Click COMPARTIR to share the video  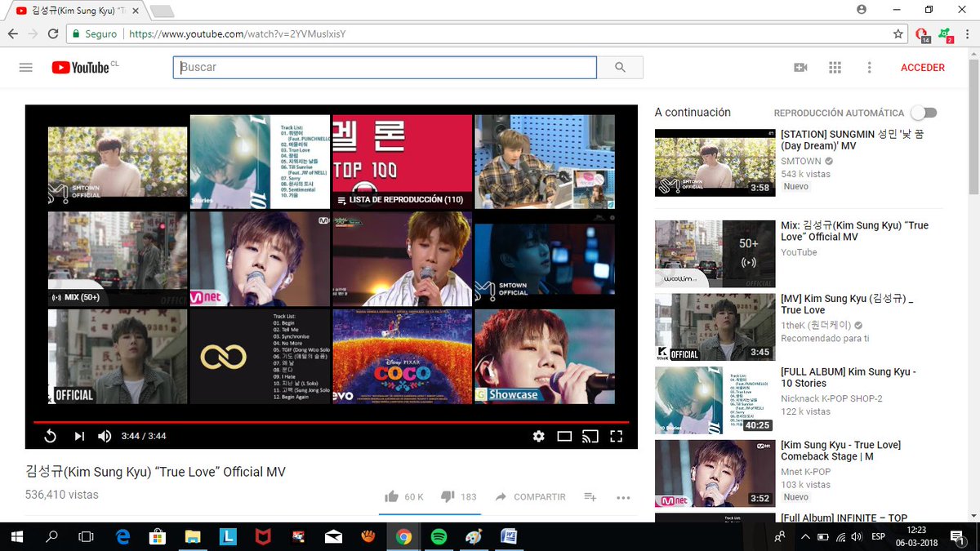point(531,496)
